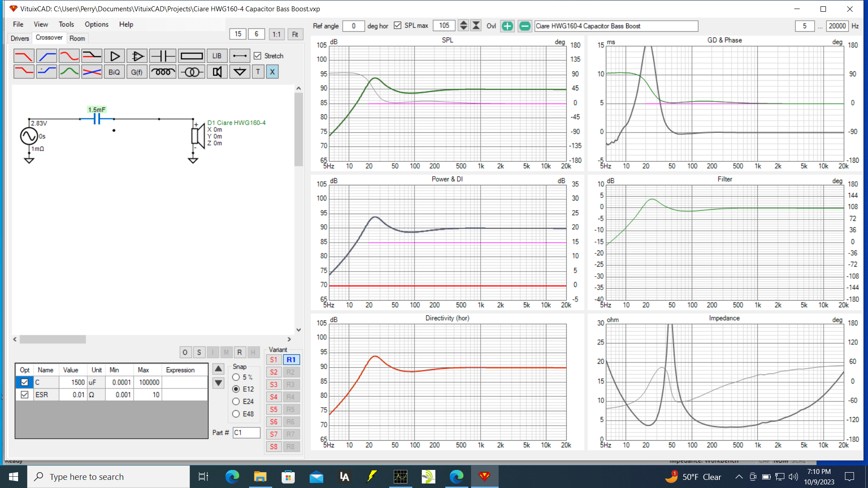Image resolution: width=868 pixels, height=488 pixels.
Task: Click the O button above the parameter table
Action: pyautogui.click(x=185, y=352)
